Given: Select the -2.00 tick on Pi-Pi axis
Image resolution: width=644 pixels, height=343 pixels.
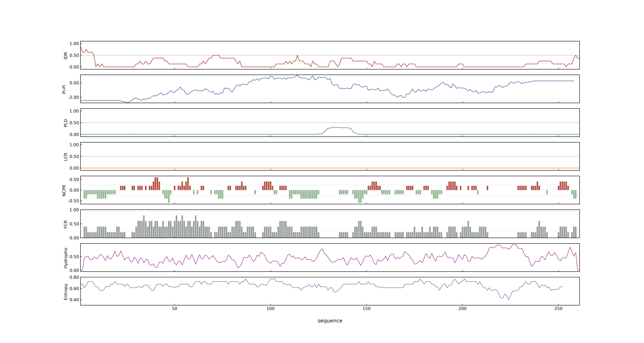Looking at the screenshot, I should (73, 97).
